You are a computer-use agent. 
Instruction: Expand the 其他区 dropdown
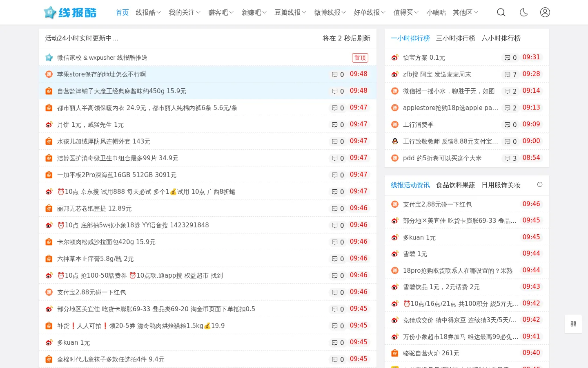465,13
